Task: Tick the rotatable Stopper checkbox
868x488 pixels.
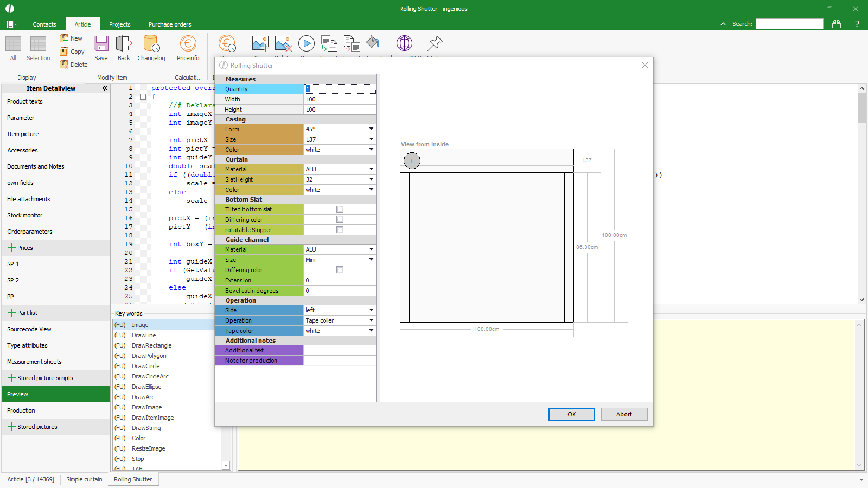Action: click(340, 230)
